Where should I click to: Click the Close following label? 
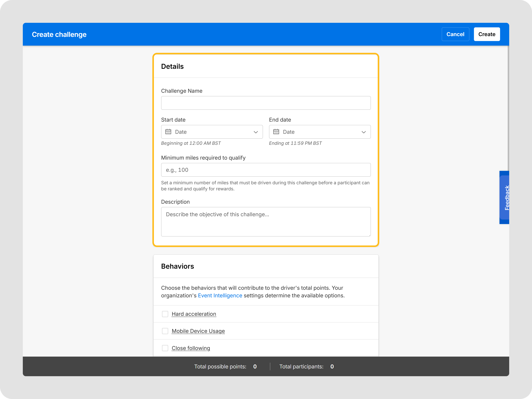click(191, 348)
